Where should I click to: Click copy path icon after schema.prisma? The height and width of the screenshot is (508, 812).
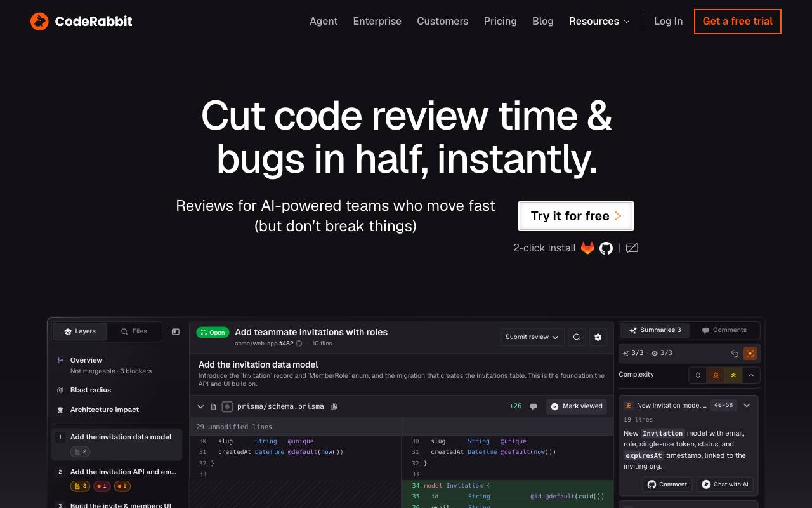[334, 406]
